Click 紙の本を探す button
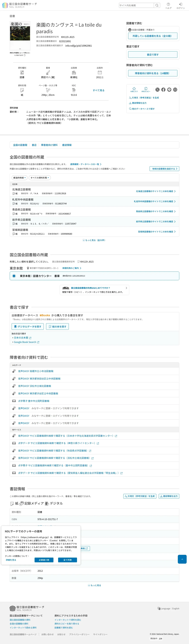Image resolution: width=189 pixels, height=644 pixels. (57, 326)
